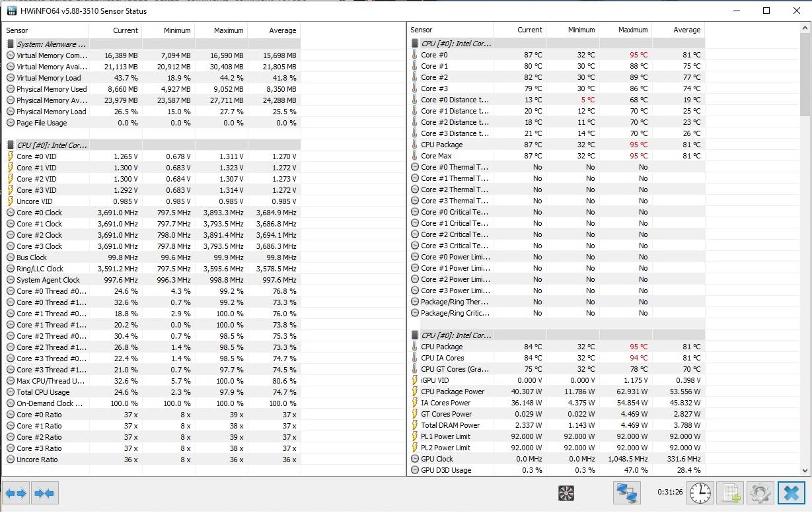Close sensors with the blue X button

790,493
